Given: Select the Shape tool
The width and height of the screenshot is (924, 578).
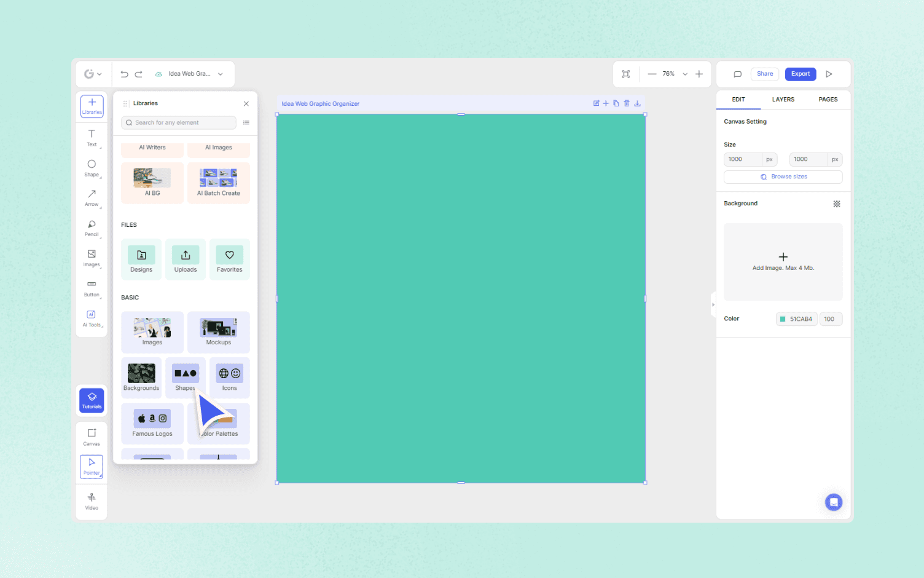Looking at the screenshot, I should [92, 168].
